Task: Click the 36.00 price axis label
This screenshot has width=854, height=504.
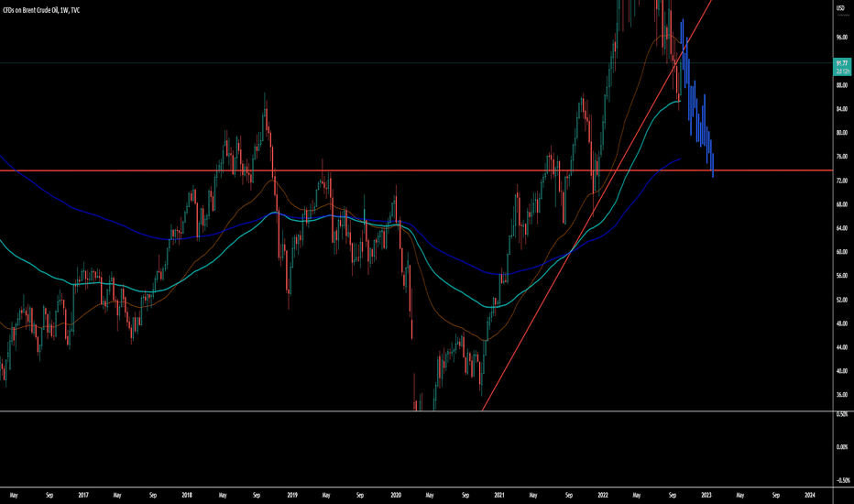Action: coord(842,394)
